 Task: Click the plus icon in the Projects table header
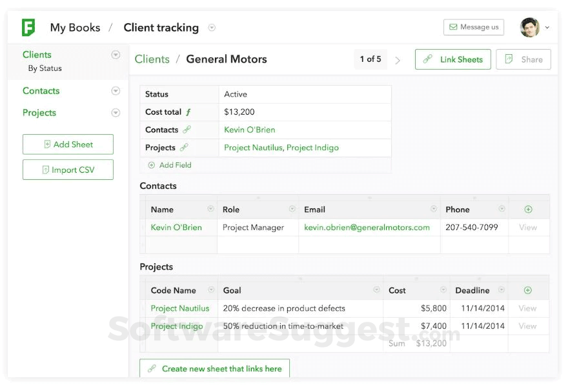pyautogui.click(x=528, y=289)
